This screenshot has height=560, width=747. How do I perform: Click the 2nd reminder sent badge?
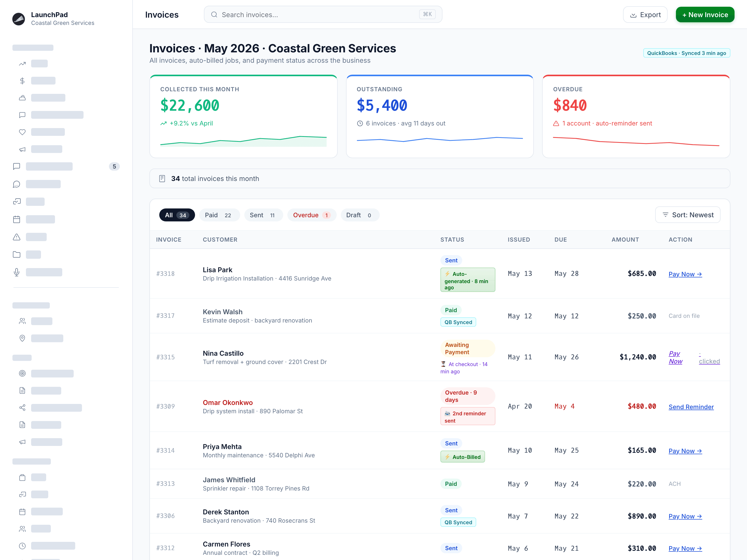point(468,417)
